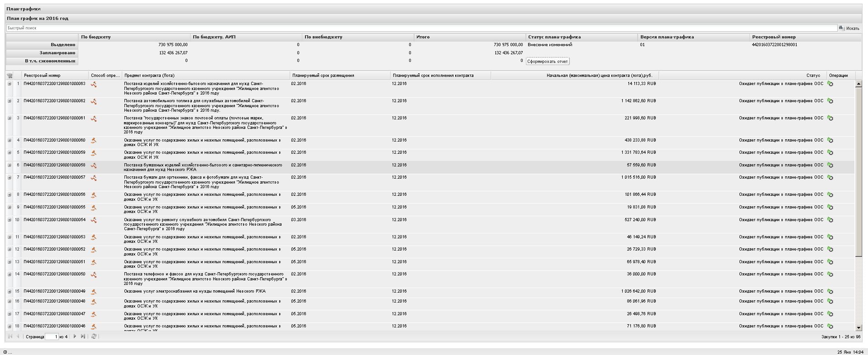Viewport: 868px width, 355px height.
Task: Go to next page in pager
Action: pos(75,336)
